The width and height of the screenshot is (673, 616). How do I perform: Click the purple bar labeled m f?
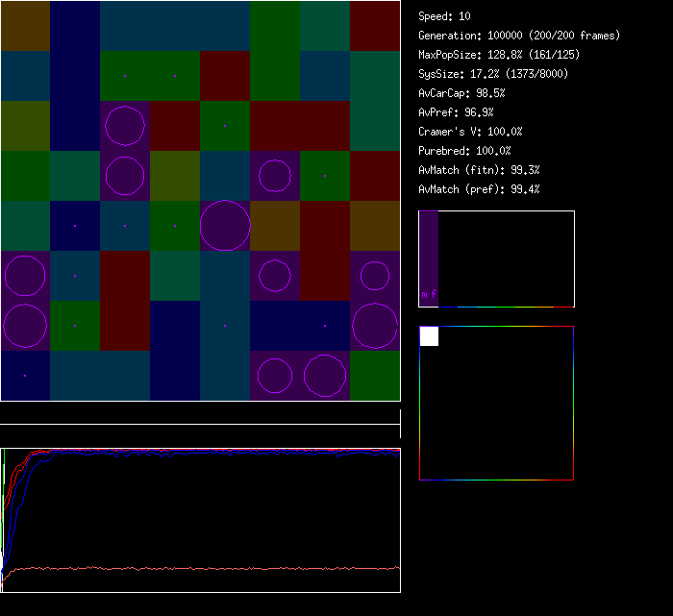[429, 259]
